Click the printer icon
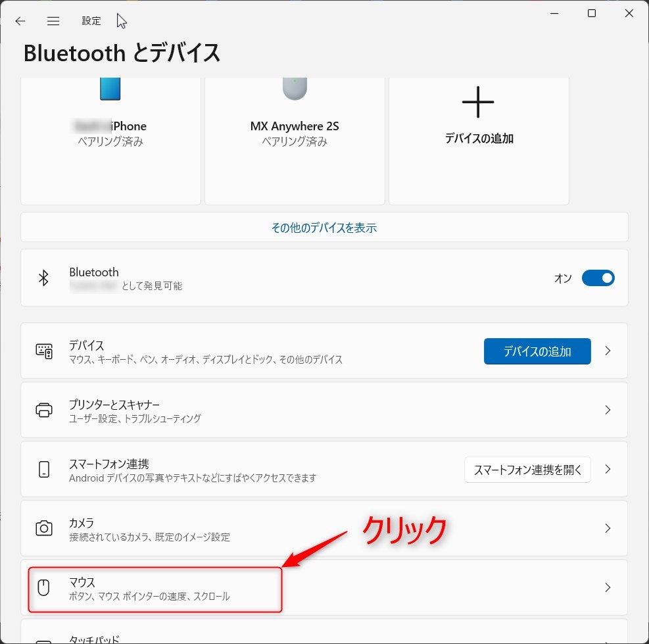Image resolution: width=649 pixels, height=644 pixels. 44,410
